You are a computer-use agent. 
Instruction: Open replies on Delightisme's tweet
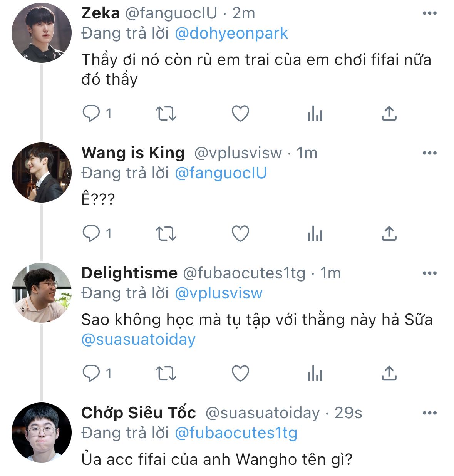pyautogui.click(x=92, y=373)
